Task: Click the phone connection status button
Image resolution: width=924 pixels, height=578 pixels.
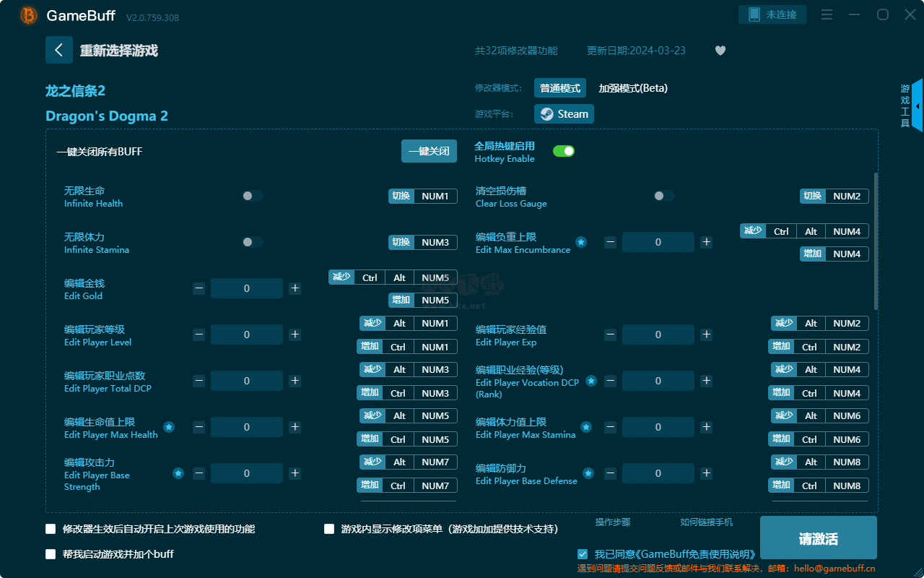Action: 772,14
